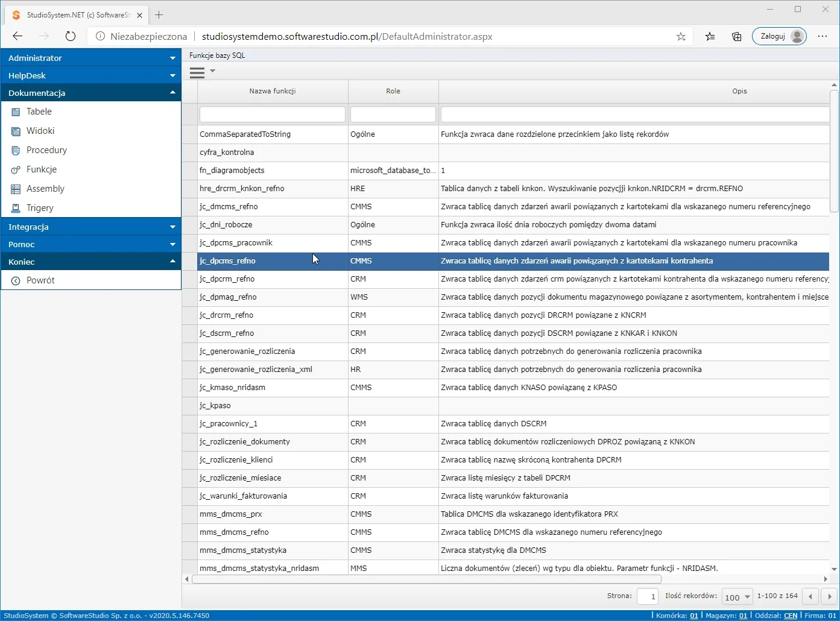Screen dimensions: 840x621
Task: Expand the Integracja menu section
Action: (x=91, y=227)
